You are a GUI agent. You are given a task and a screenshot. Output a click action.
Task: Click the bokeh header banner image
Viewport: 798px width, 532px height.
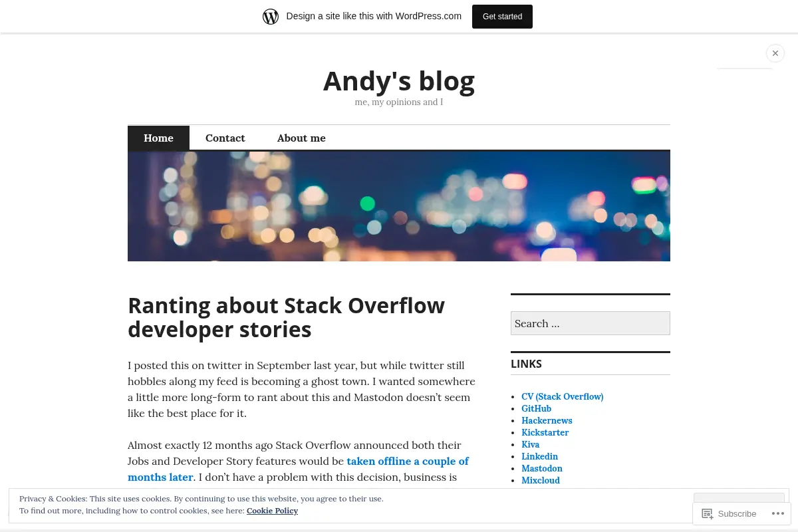tap(399, 206)
